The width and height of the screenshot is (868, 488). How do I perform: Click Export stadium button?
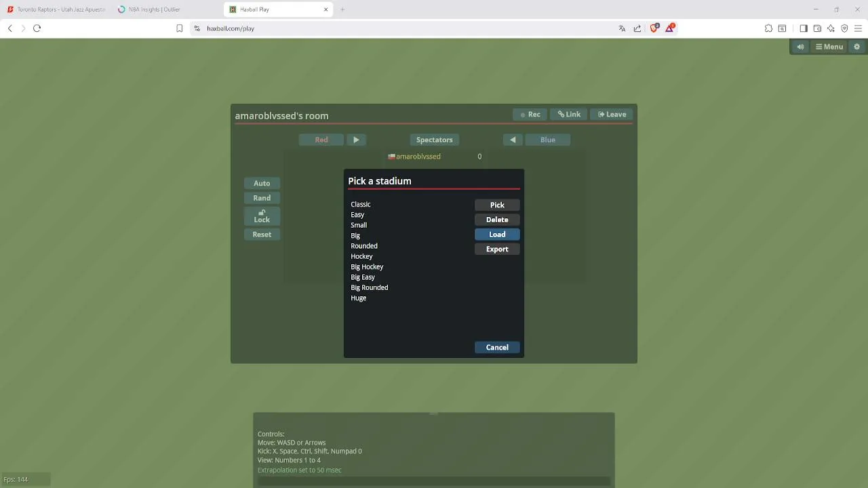[497, 249]
